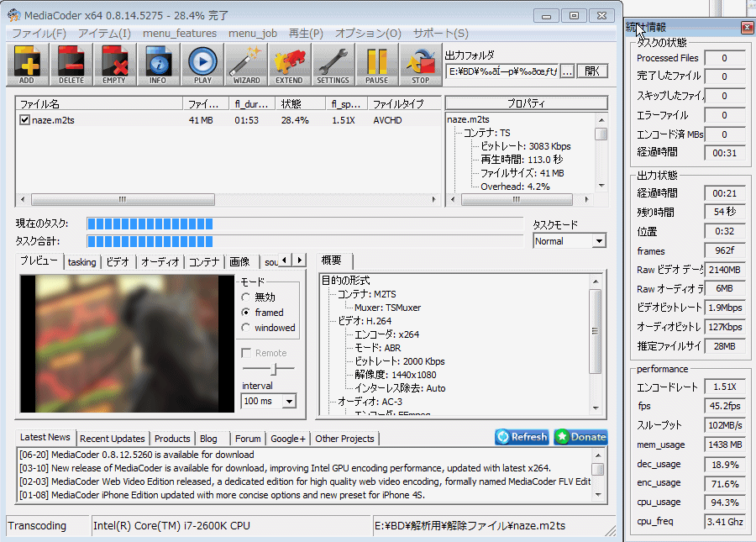The image size is (756, 542).
Task: Open the EXTEND plugins icon
Action: tap(289, 64)
